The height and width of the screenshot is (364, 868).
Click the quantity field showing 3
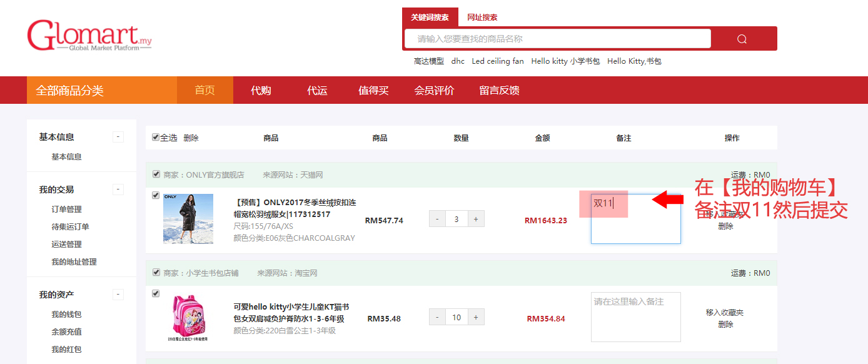click(457, 219)
